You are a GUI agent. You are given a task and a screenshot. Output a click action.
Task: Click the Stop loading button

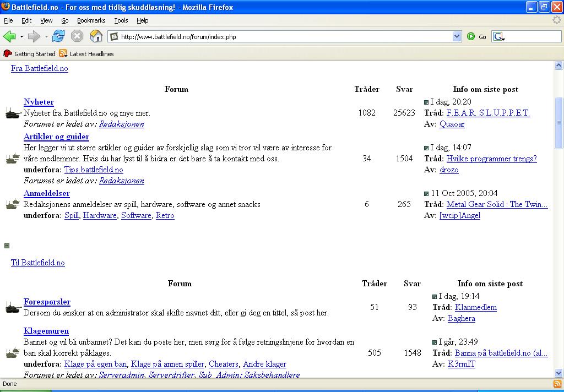[x=77, y=36]
